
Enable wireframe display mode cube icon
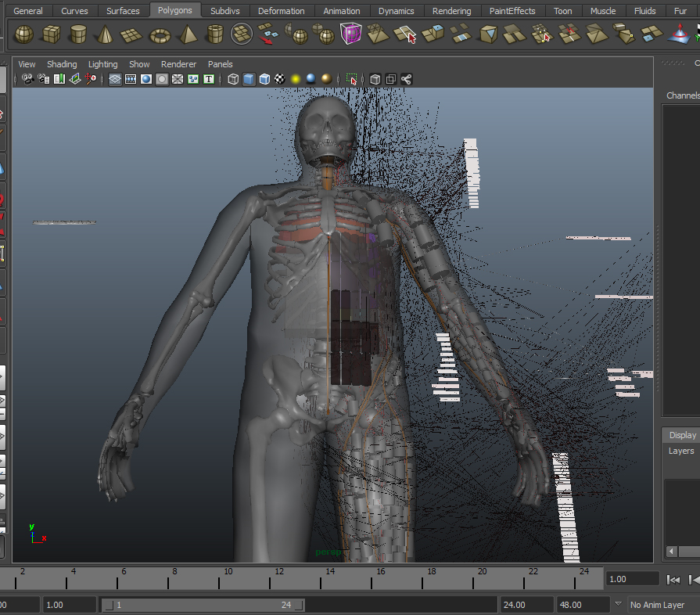click(x=233, y=79)
